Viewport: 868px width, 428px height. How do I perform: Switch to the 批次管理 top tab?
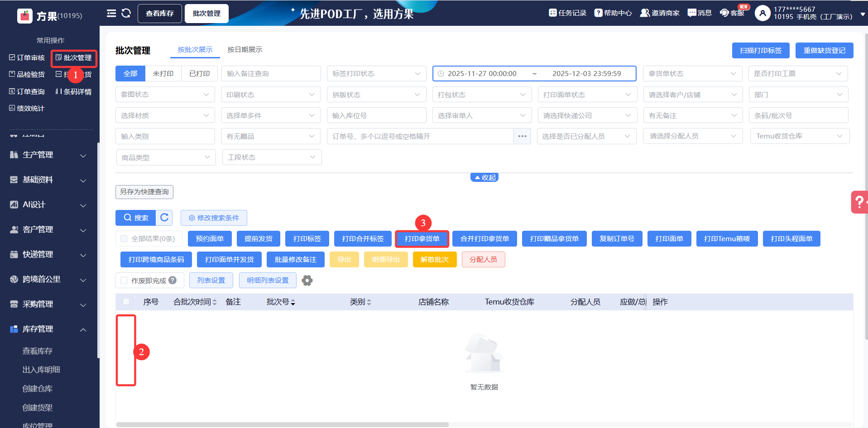206,13
